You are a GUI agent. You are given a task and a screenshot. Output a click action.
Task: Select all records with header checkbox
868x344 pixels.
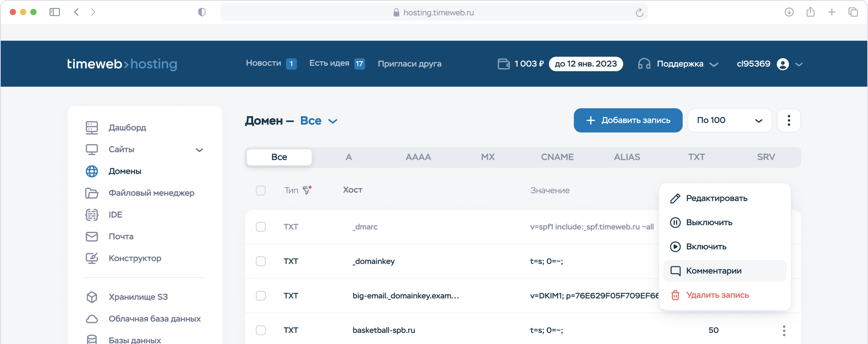(261, 190)
